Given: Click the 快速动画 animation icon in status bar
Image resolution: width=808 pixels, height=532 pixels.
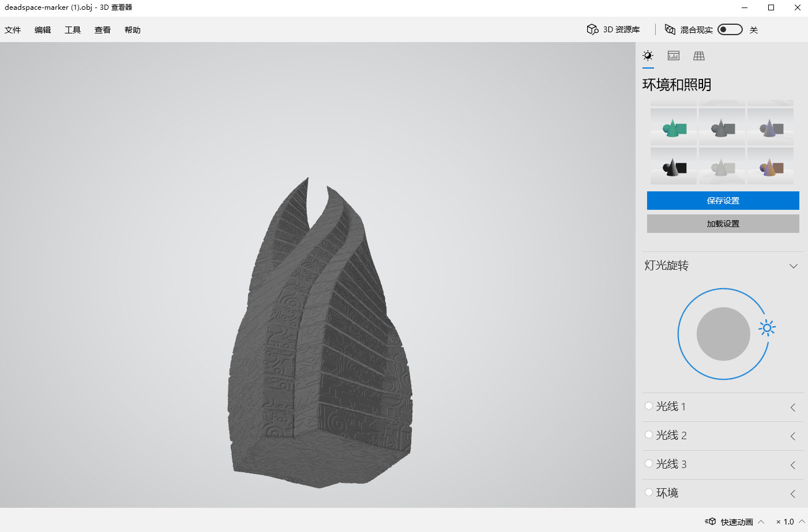Looking at the screenshot, I should 711,522.
